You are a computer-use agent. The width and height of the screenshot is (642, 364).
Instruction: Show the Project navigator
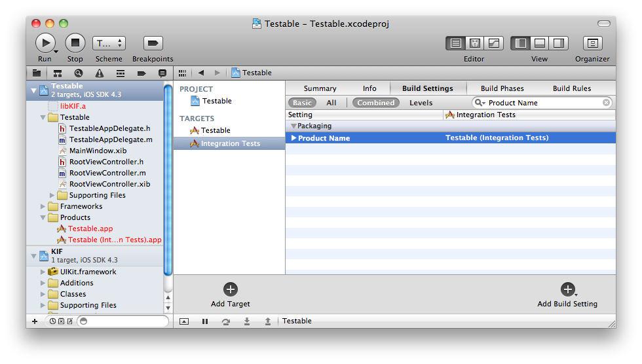tap(37, 73)
